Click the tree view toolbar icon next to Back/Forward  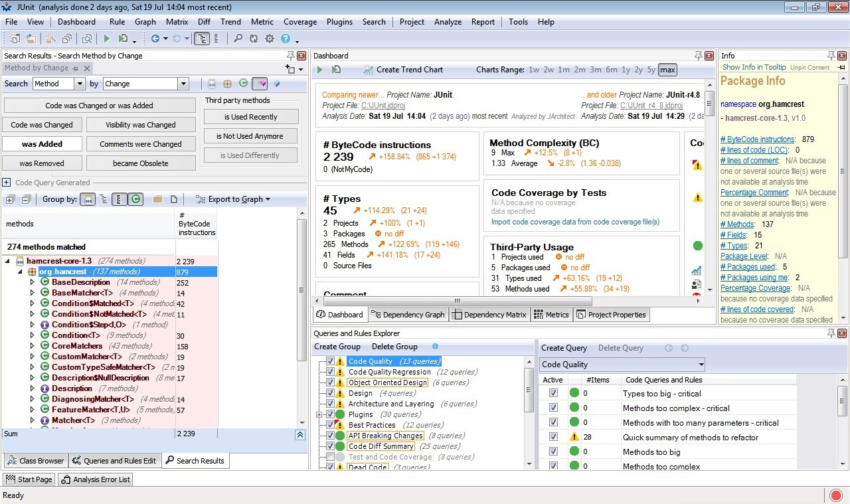click(x=202, y=39)
